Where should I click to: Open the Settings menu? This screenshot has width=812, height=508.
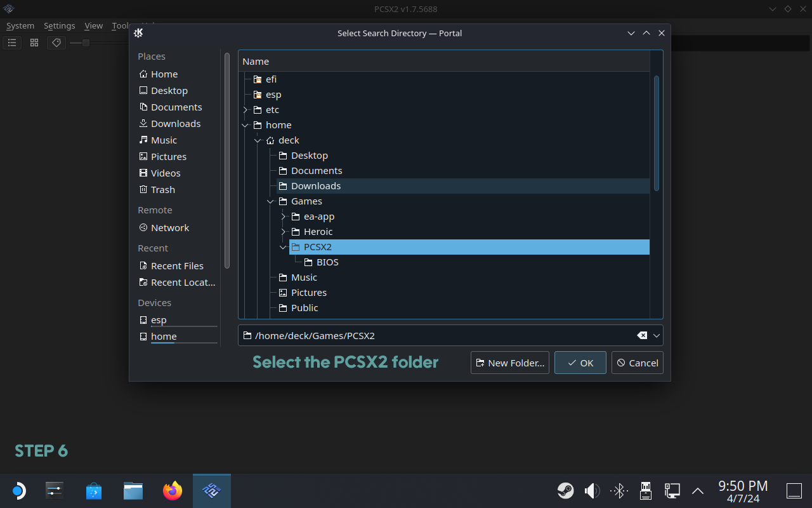pos(59,26)
